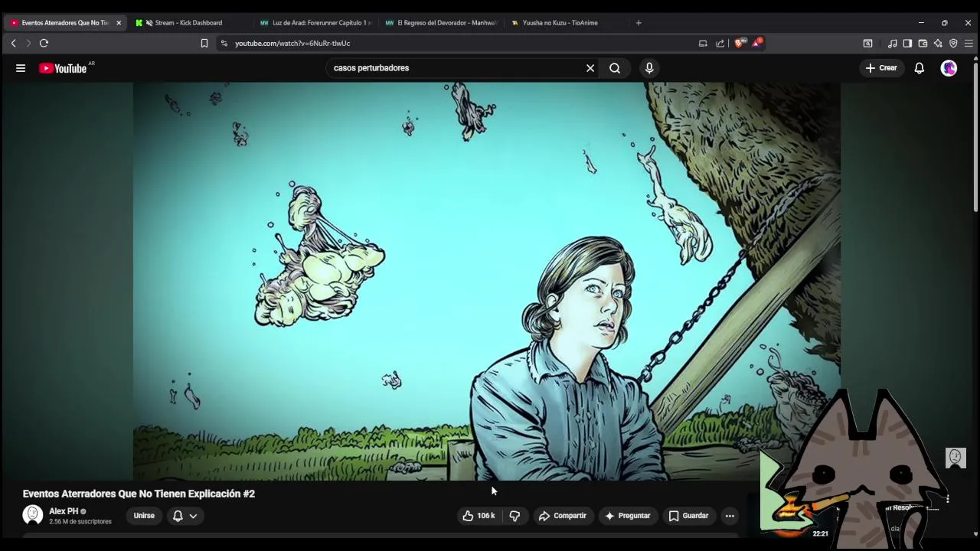Run the search with the magnifier button
The image size is (980, 551).
615,68
